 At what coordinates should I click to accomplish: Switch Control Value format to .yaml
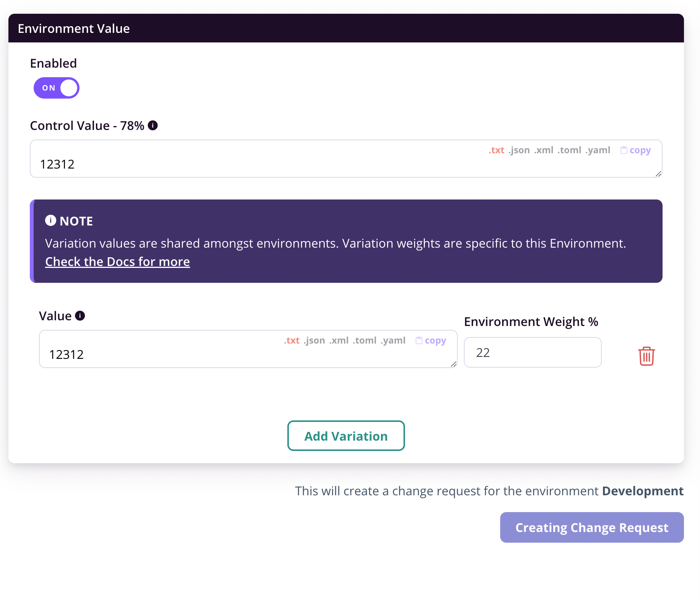598,150
